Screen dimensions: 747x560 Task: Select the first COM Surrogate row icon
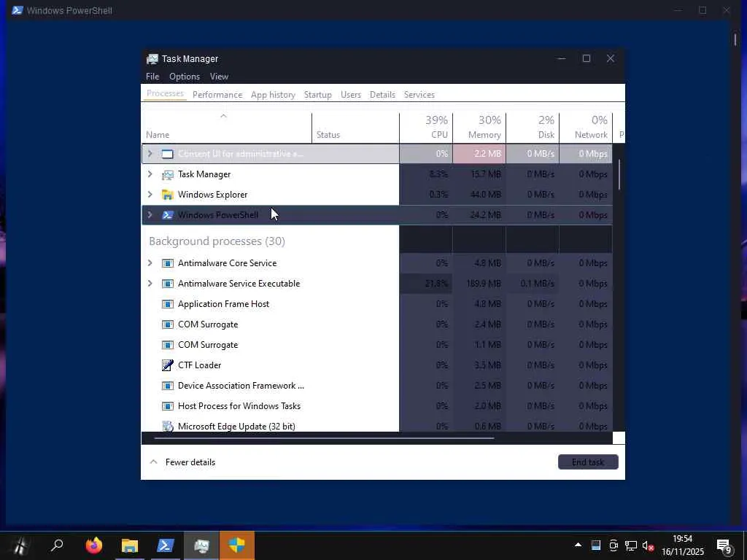(167, 324)
